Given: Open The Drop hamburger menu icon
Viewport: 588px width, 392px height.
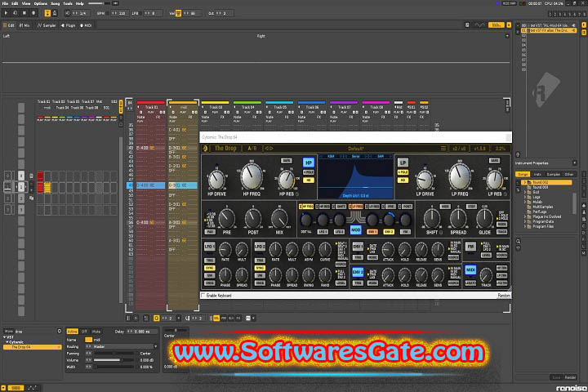Looking at the screenshot, I should pyautogui.click(x=443, y=149).
